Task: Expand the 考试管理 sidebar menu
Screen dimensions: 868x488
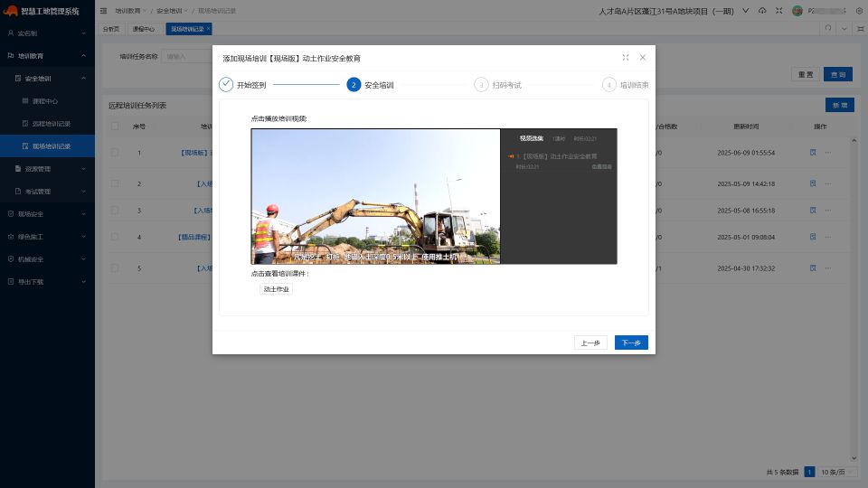Action: pos(47,192)
